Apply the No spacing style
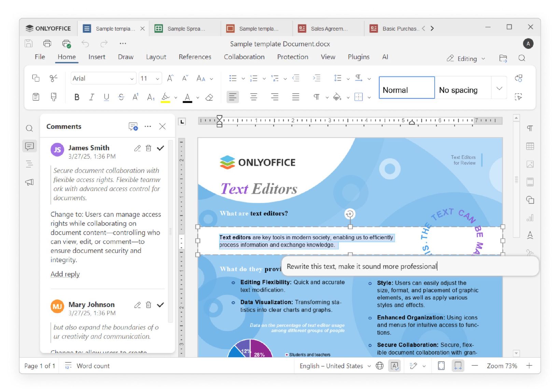The image size is (560, 392). [458, 90]
